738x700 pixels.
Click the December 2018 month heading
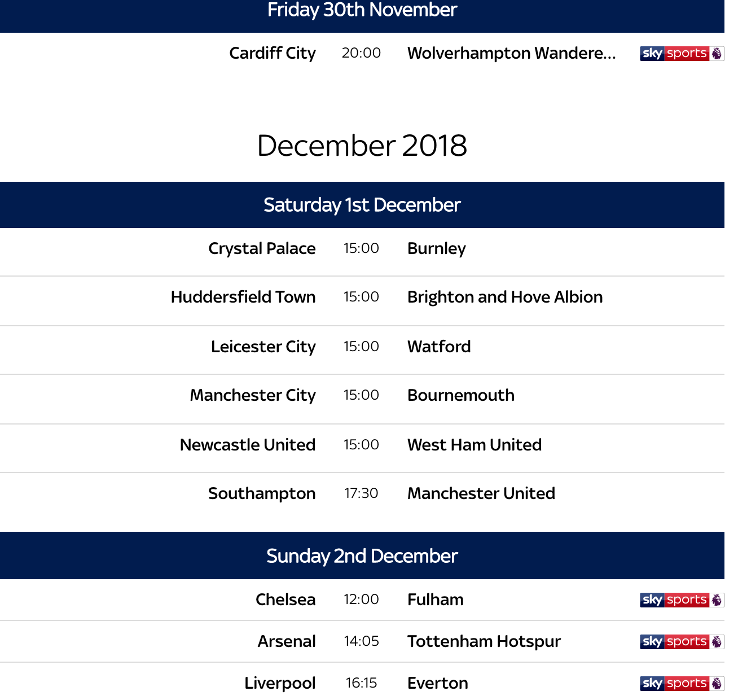(x=362, y=146)
